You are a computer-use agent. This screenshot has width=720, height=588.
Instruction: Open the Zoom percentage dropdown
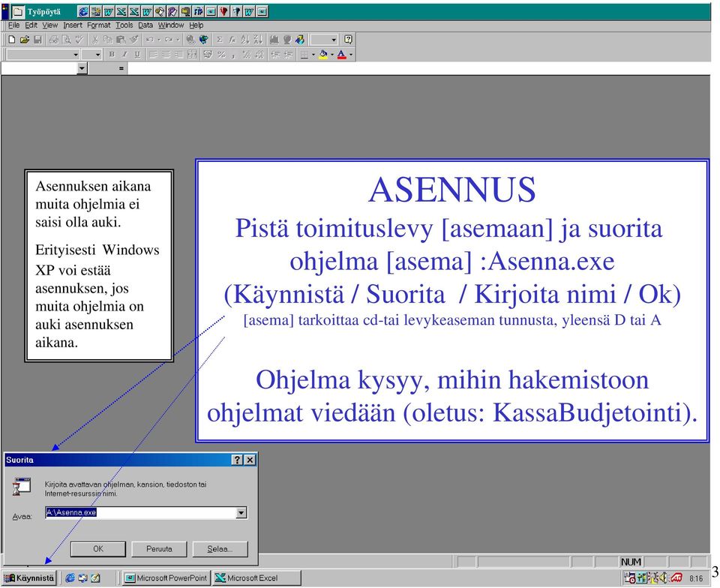334,40
